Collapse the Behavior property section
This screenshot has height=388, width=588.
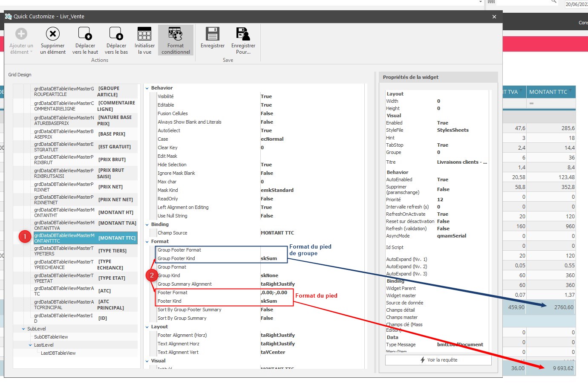(147, 88)
